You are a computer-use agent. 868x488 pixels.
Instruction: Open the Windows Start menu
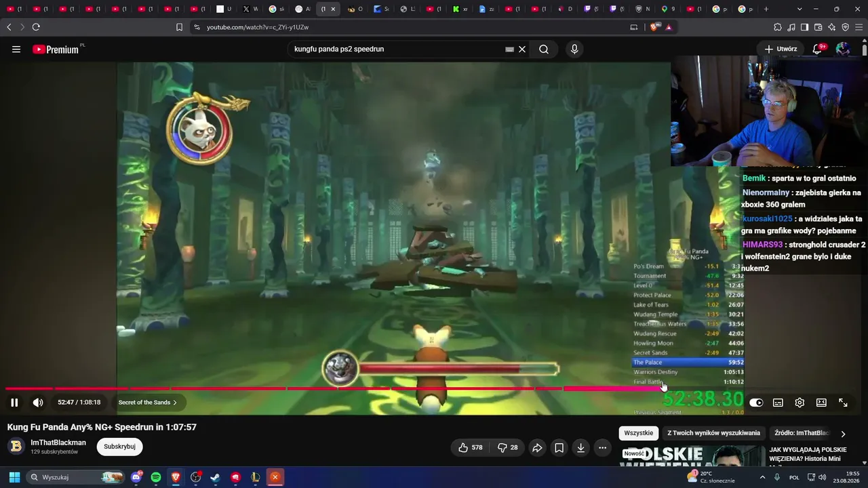(14, 477)
